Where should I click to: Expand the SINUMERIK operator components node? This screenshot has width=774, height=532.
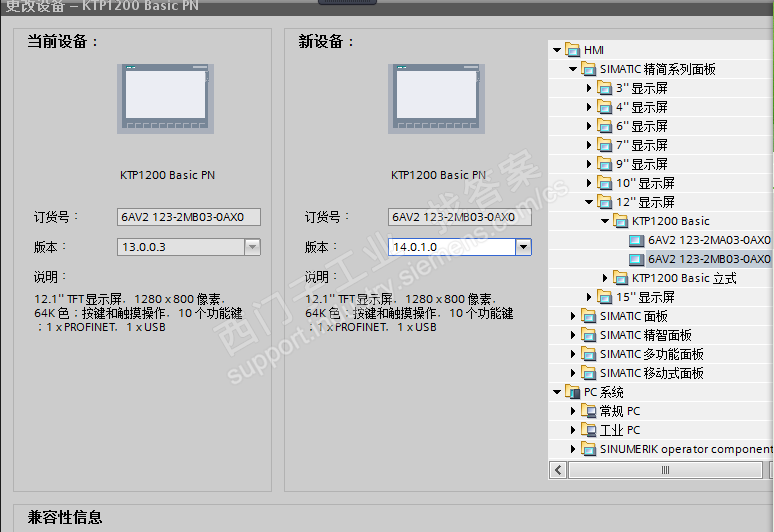(x=573, y=449)
